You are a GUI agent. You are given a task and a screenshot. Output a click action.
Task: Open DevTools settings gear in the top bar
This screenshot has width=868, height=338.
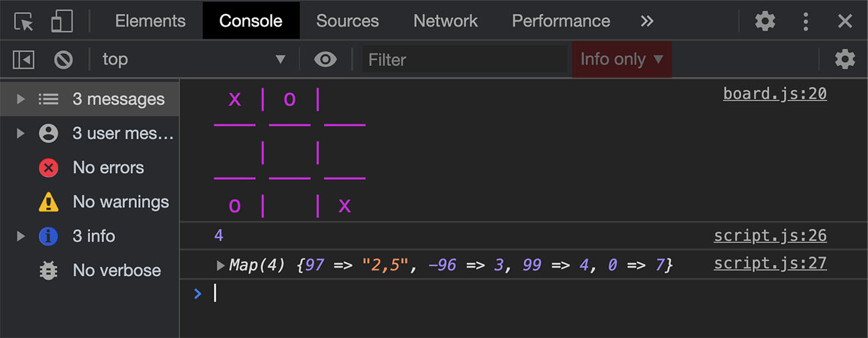point(765,21)
